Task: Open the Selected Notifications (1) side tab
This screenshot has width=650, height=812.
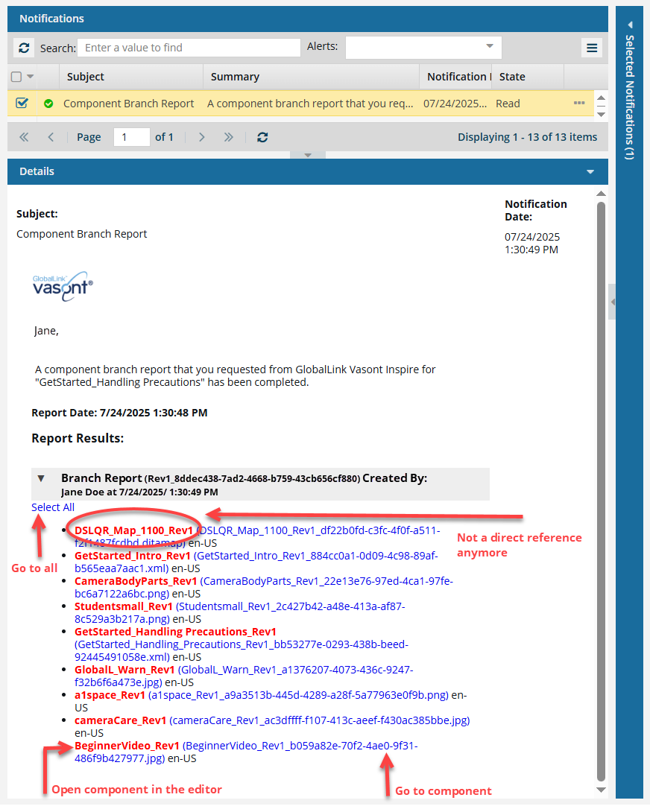Action: pyautogui.click(x=630, y=98)
